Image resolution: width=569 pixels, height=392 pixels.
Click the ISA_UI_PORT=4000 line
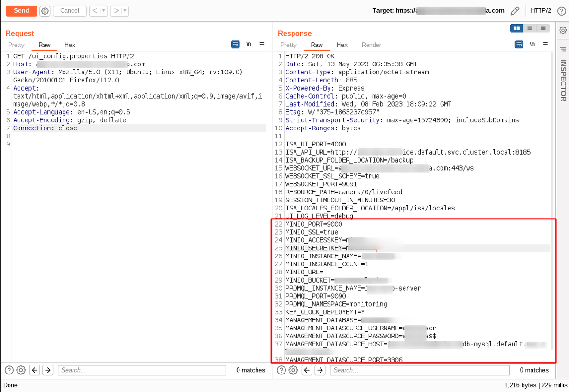coord(316,144)
